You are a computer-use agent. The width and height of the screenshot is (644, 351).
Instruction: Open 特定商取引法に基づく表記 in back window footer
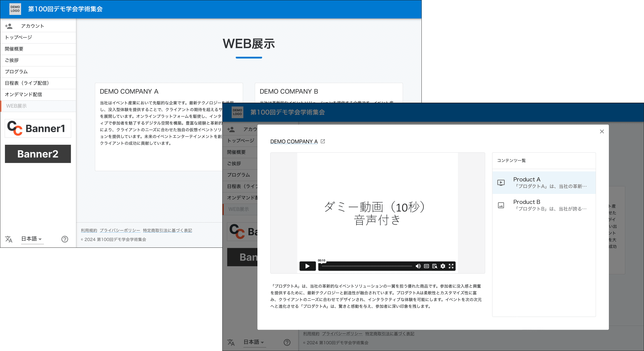(x=168, y=230)
